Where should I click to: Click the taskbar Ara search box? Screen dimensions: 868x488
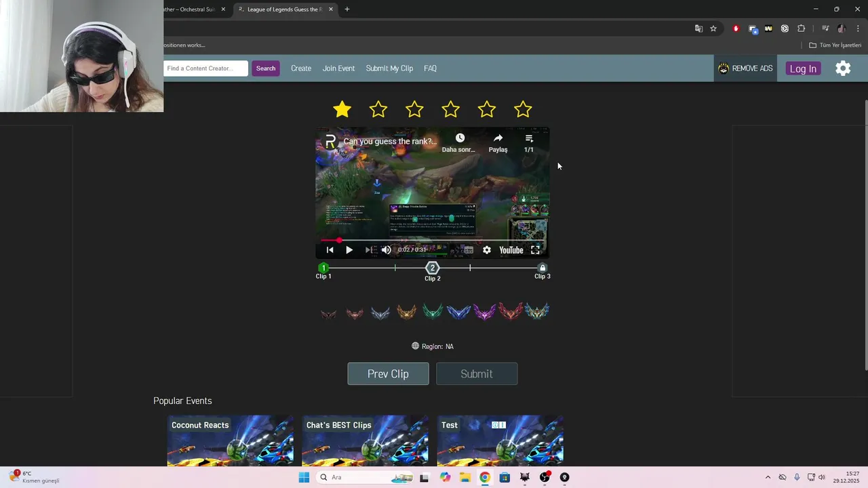(x=365, y=477)
